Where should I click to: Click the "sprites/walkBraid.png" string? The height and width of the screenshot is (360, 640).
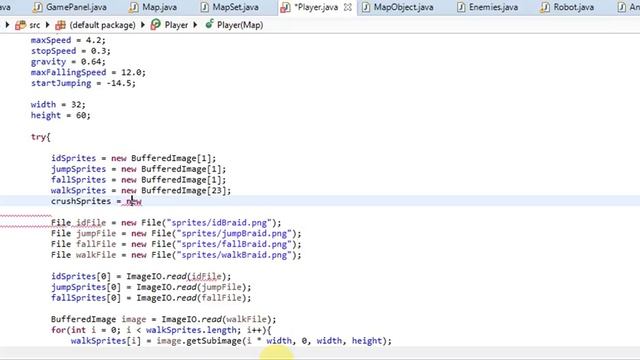[234, 255]
